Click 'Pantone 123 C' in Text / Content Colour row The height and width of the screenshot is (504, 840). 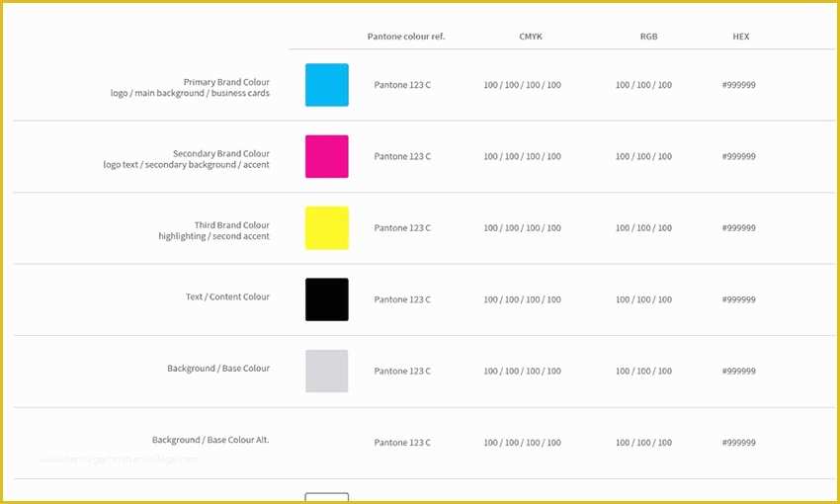click(x=402, y=299)
